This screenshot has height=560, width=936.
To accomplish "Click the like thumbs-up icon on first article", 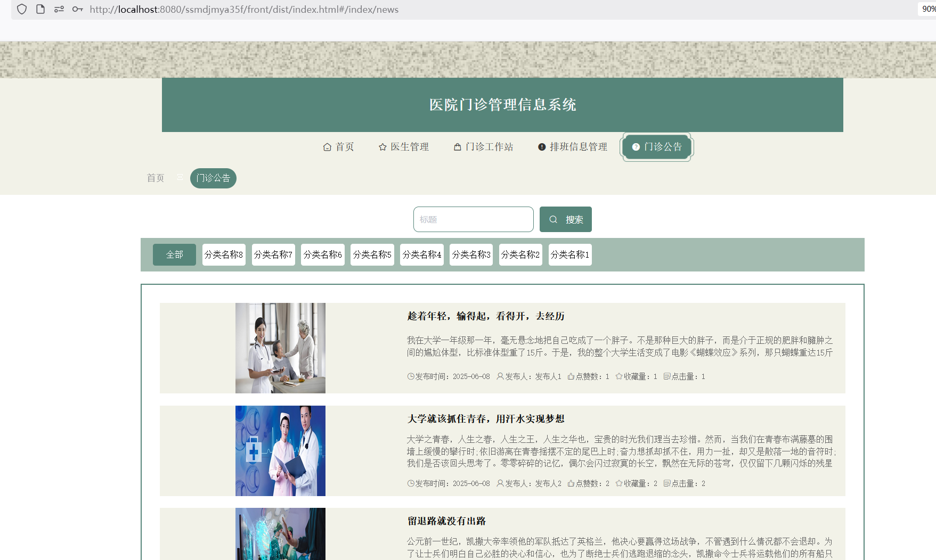I will coord(571,376).
